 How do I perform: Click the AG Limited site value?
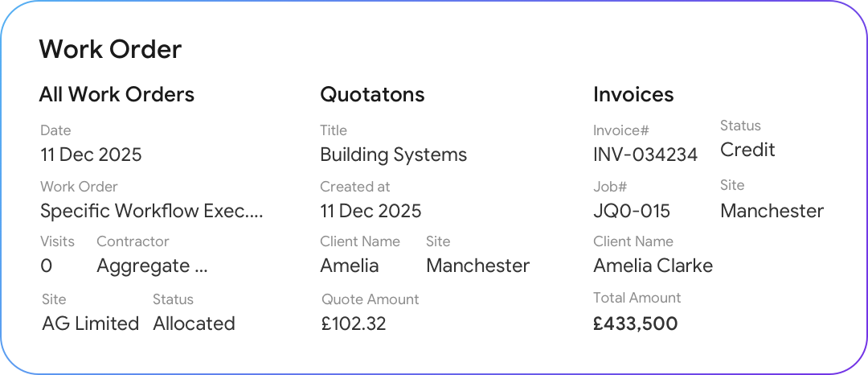click(x=90, y=323)
